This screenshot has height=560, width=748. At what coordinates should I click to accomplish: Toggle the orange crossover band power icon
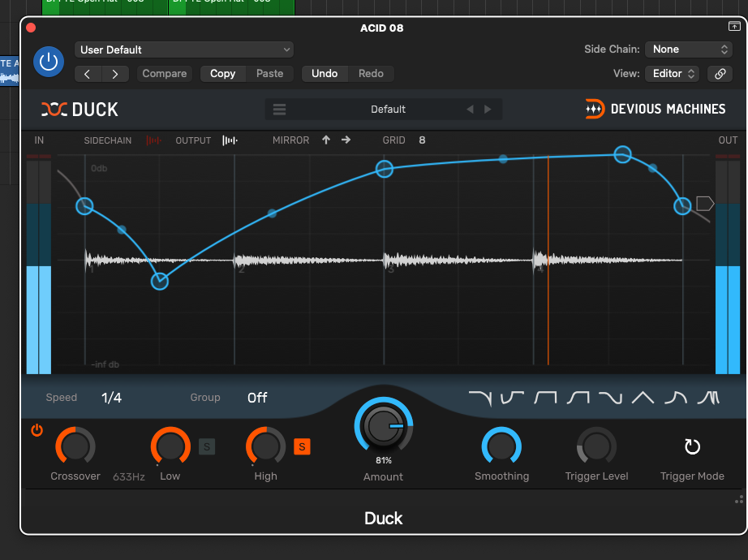coord(37,430)
